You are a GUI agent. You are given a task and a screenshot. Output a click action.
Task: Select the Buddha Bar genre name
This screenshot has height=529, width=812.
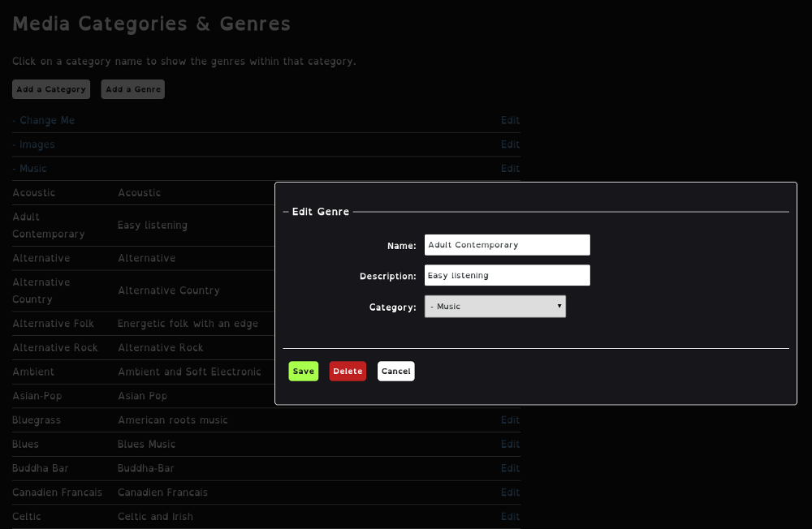pyautogui.click(x=40, y=468)
